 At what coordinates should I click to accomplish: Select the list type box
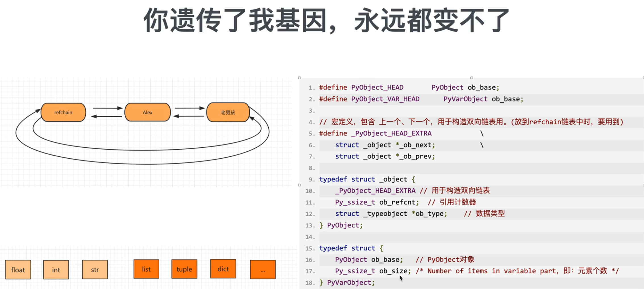tap(146, 269)
